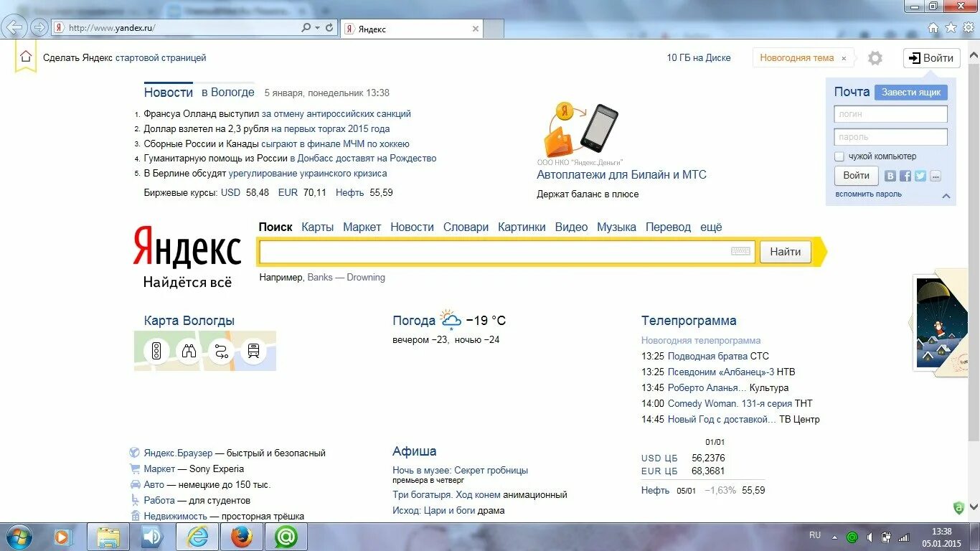Sign in with Twitter icon
The width and height of the screenshot is (980, 551).
click(920, 176)
